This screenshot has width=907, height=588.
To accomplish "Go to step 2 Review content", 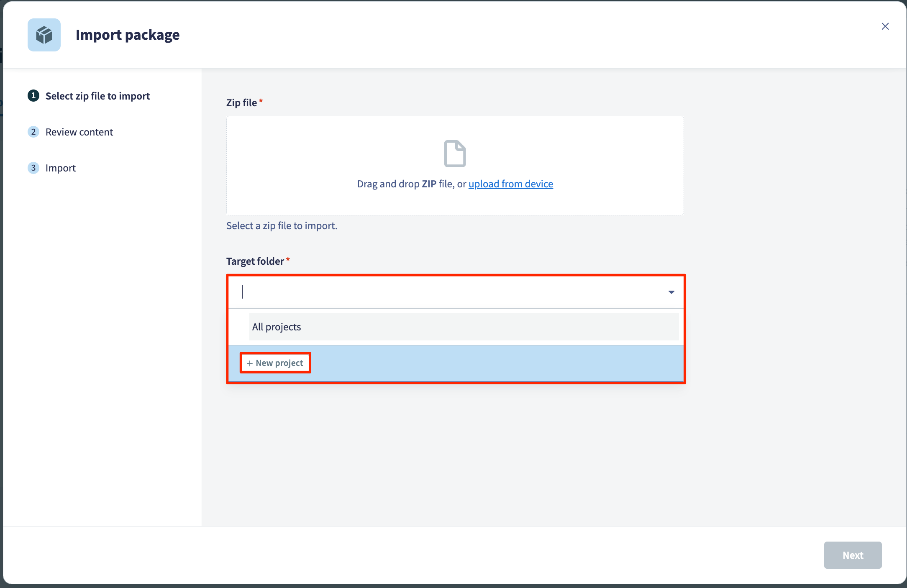I will click(x=70, y=132).
